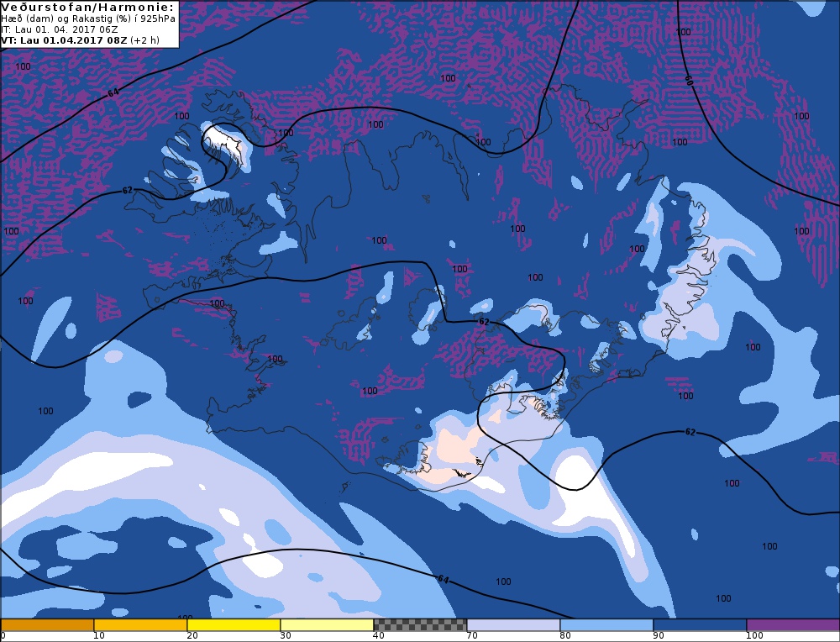The image size is (840, 642).
Task: Click the 'VT: Lau 01.04.2017 08Z (+2 h)' line
Action: pyautogui.click(x=81, y=40)
